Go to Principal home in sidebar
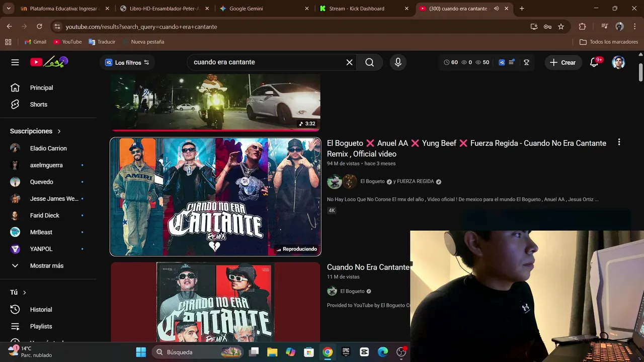Viewport: 644px width, 362px height. pos(41,87)
